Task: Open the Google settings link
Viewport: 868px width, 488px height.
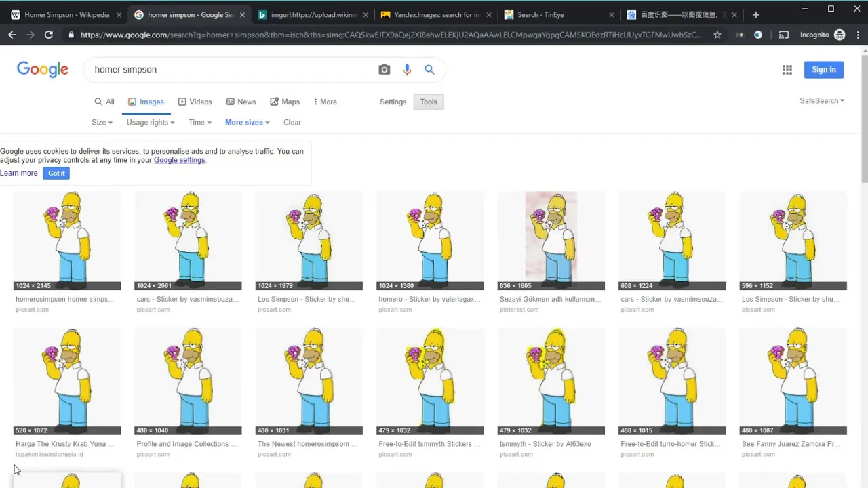Action: pyautogui.click(x=179, y=160)
